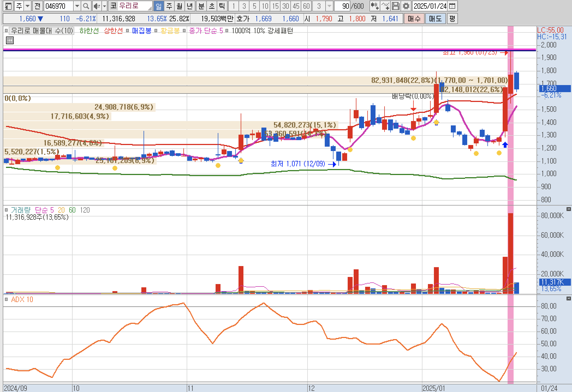Open the 주 type dropdown arrow
This screenshot has height=392, width=572.
point(28,6)
